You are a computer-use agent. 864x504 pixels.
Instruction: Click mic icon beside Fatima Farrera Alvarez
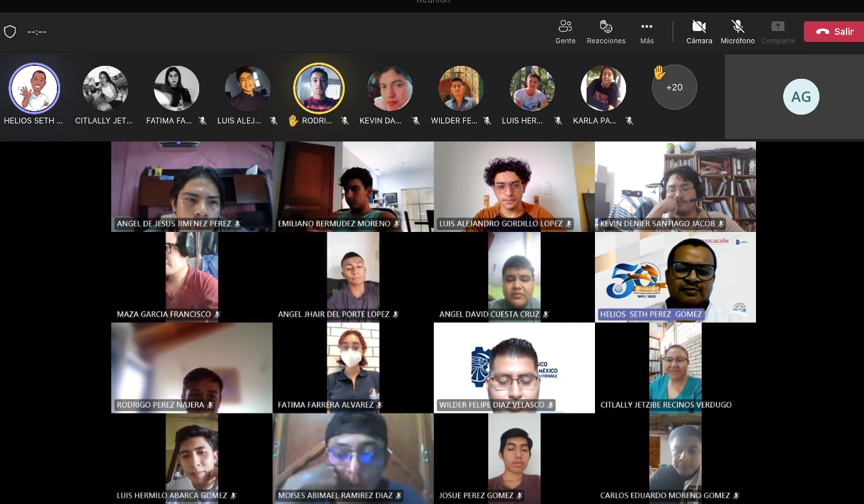pyautogui.click(x=380, y=405)
